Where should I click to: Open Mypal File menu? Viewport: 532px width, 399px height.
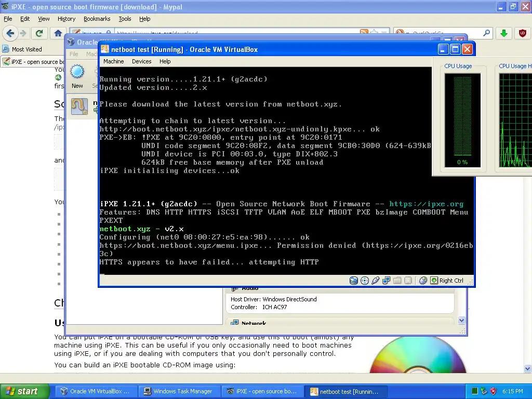click(8, 19)
